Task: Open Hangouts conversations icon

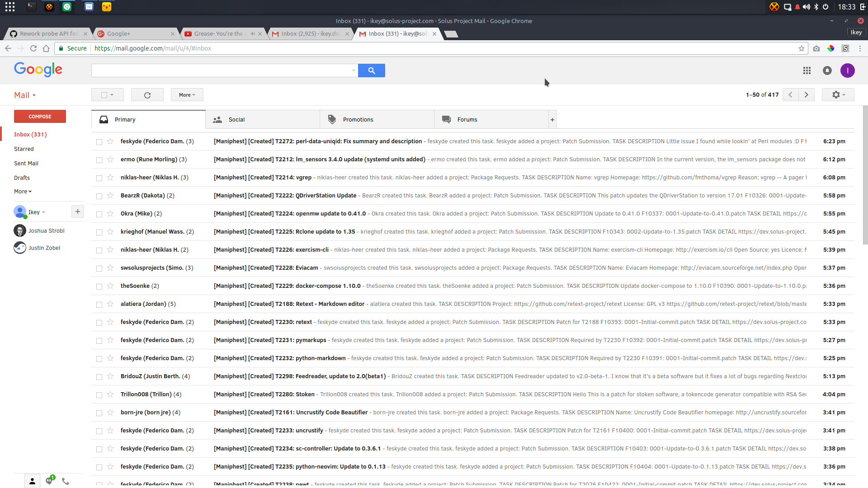Action: point(49,481)
